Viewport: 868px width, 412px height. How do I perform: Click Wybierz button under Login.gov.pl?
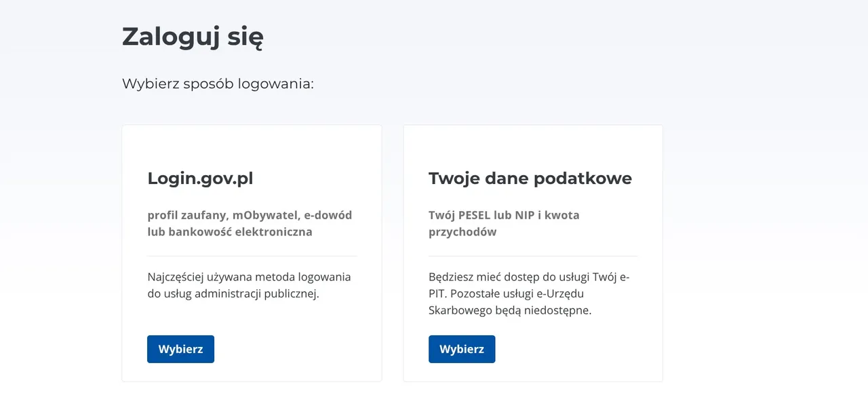point(180,349)
